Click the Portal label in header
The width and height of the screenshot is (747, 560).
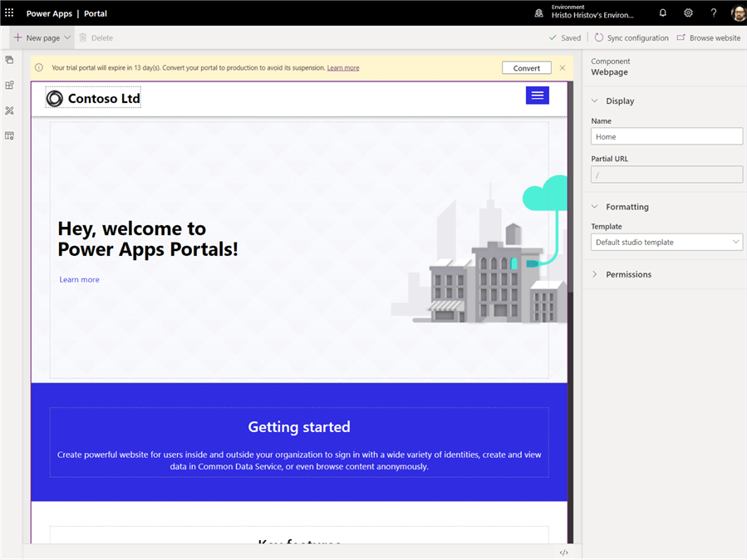(96, 13)
